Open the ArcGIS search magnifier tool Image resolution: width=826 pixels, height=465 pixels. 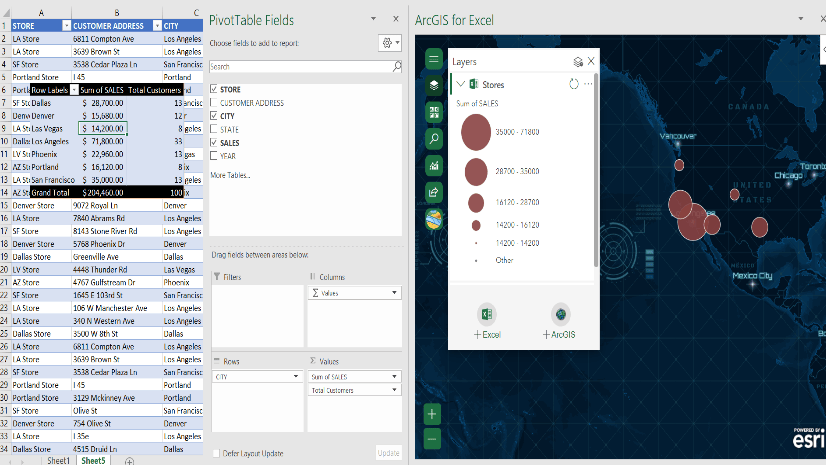[434, 138]
